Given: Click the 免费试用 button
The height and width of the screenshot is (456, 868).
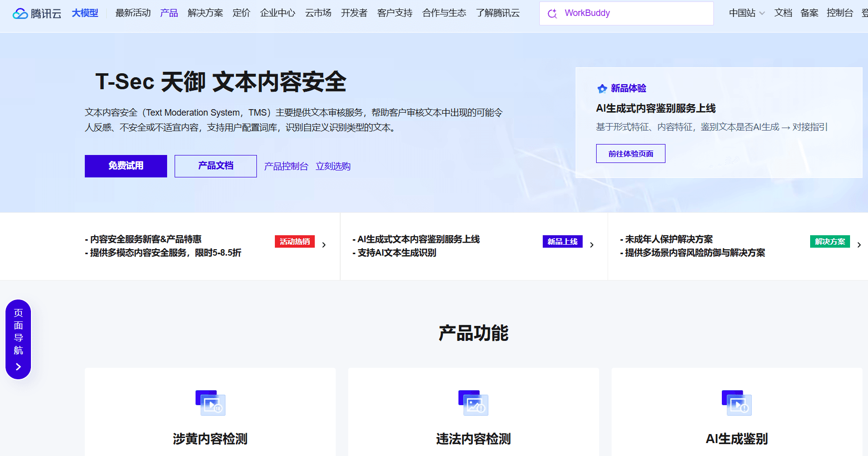Looking at the screenshot, I should 126,166.
